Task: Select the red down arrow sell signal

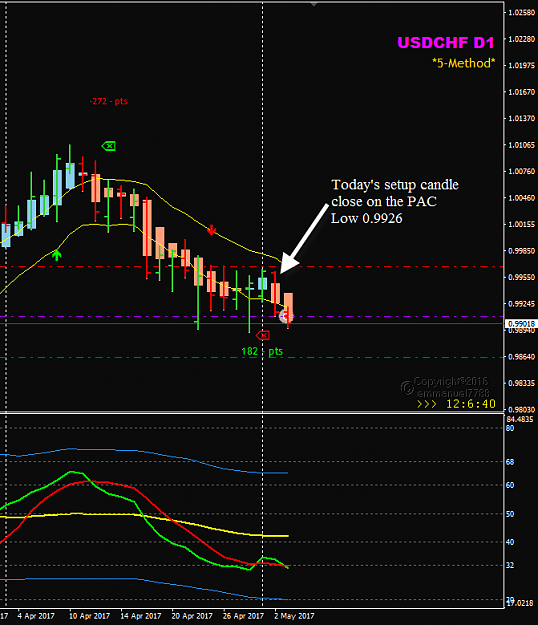Action: coord(211,230)
